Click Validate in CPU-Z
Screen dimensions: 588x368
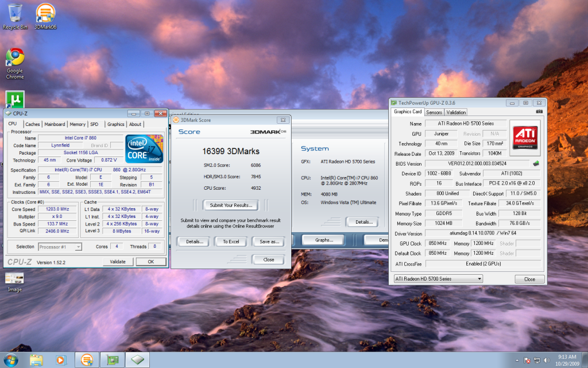(x=118, y=262)
